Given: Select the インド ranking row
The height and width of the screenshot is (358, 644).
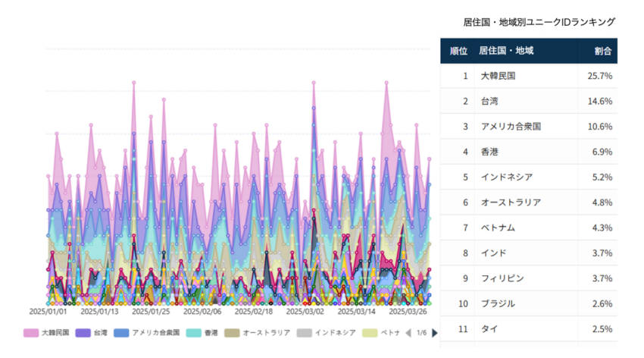Looking at the screenshot, I should (x=529, y=253).
